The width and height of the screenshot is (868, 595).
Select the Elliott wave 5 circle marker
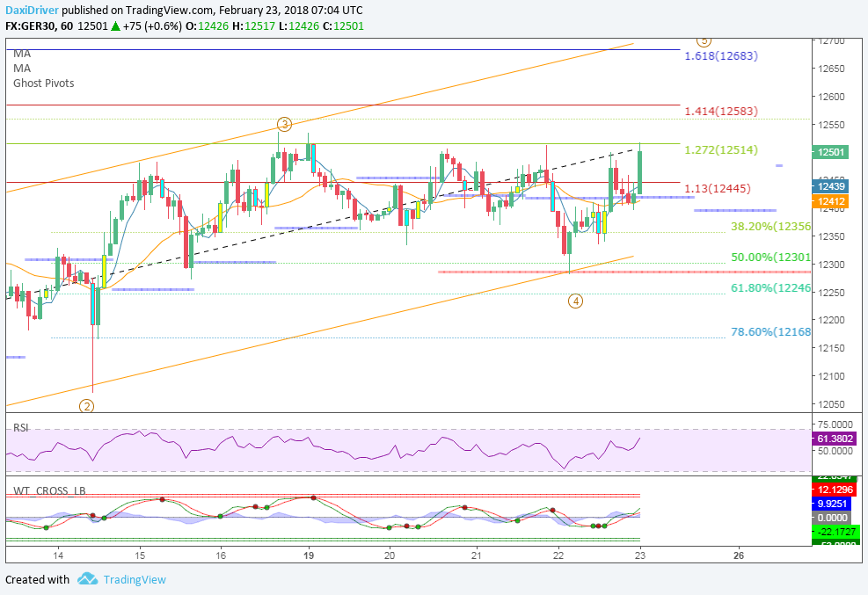704,41
